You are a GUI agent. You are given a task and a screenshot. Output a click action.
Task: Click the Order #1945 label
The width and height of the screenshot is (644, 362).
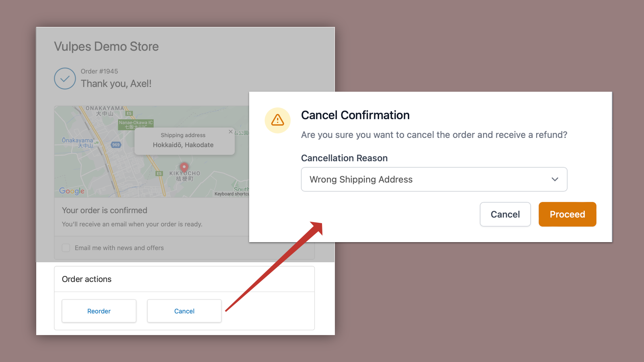tap(99, 71)
